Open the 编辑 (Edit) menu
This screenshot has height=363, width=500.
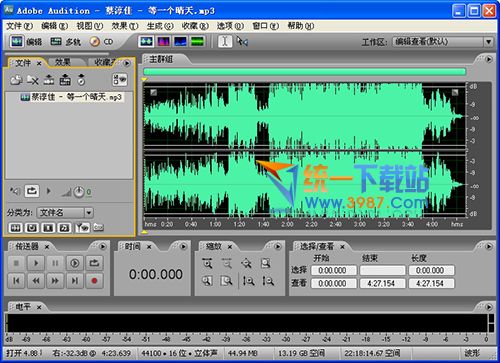pyautogui.click(x=54, y=26)
